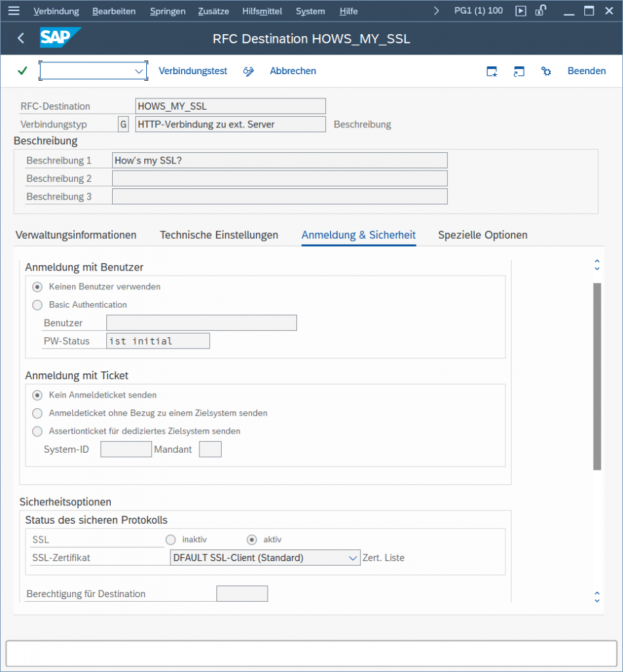Click the Benutzer input field
Image resolution: width=623 pixels, height=672 pixels.
pyautogui.click(x=201, y=323)
